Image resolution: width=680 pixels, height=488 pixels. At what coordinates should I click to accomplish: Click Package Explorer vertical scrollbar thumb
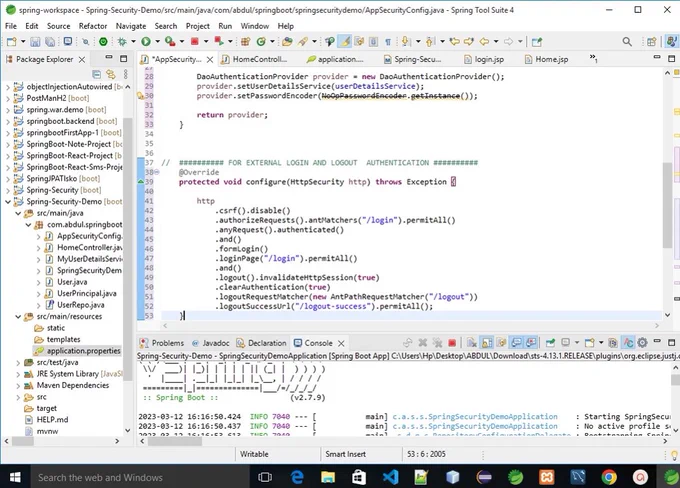(x=128, y=249)
